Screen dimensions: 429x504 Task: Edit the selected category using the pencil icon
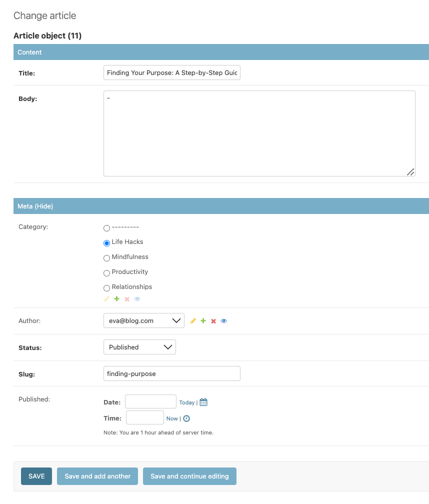[x=106, y=298]
